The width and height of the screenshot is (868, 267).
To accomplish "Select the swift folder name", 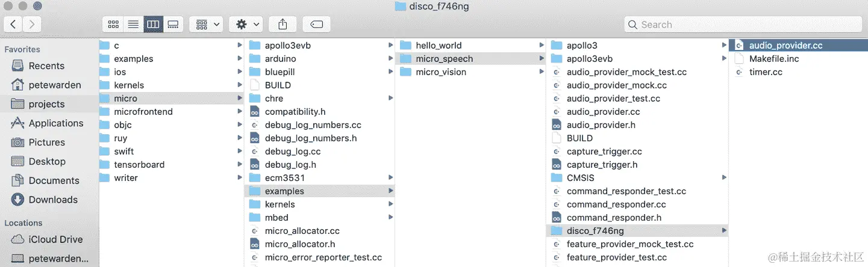I will (x=124, y=151).
